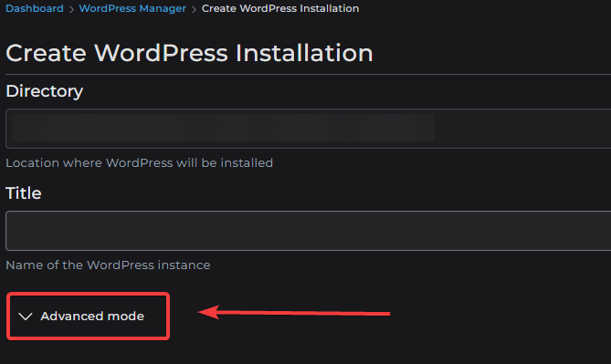Screen dimensions: 611x364
Task: Select the 'Location where WordPress will be installed' hint
Action: coord(139,162)
